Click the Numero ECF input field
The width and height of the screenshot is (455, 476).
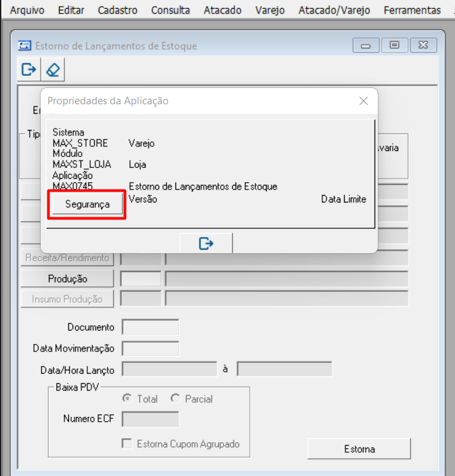coord(150,419)
